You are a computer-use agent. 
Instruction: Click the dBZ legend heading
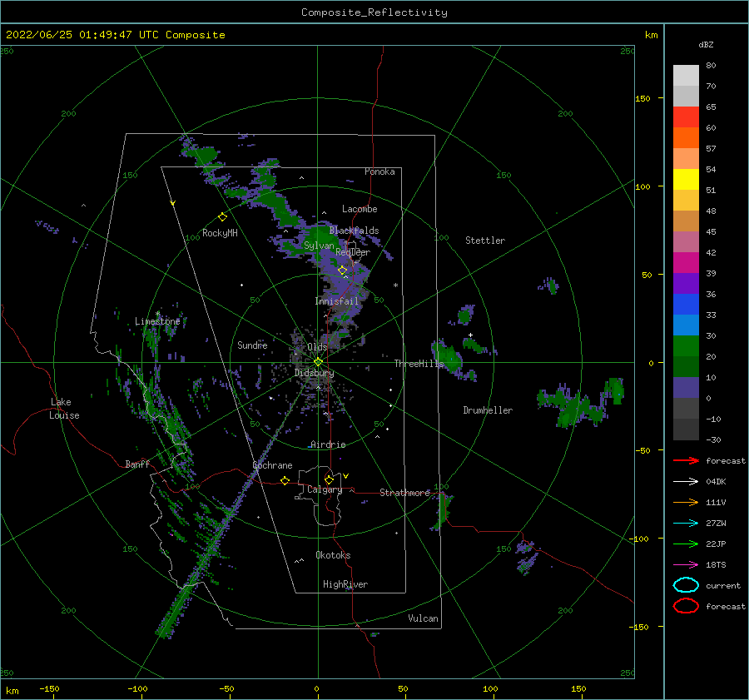pyautogui.click(x=706, y=44)
